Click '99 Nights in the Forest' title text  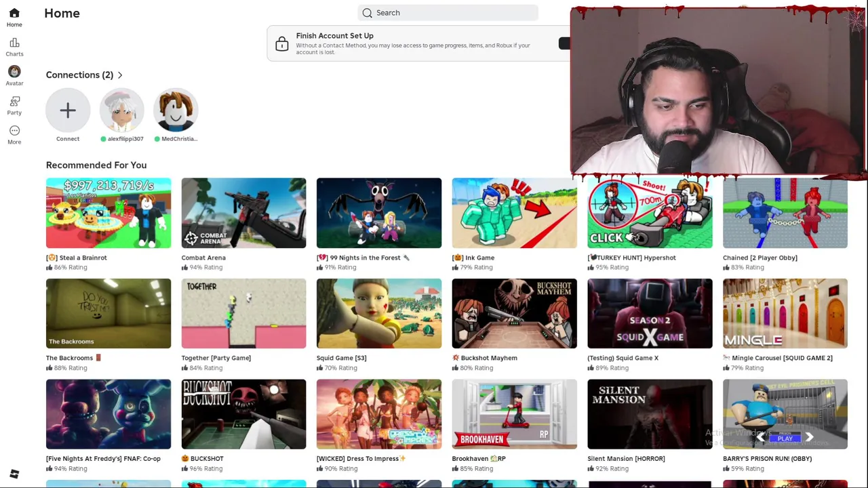click(x=365, y=258)
